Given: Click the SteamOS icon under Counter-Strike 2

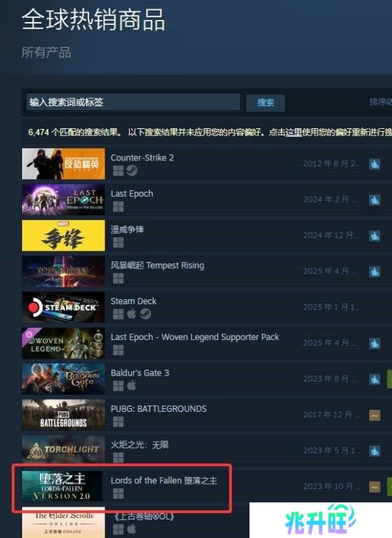Looking at the screenshot, I should click(132, 170).
